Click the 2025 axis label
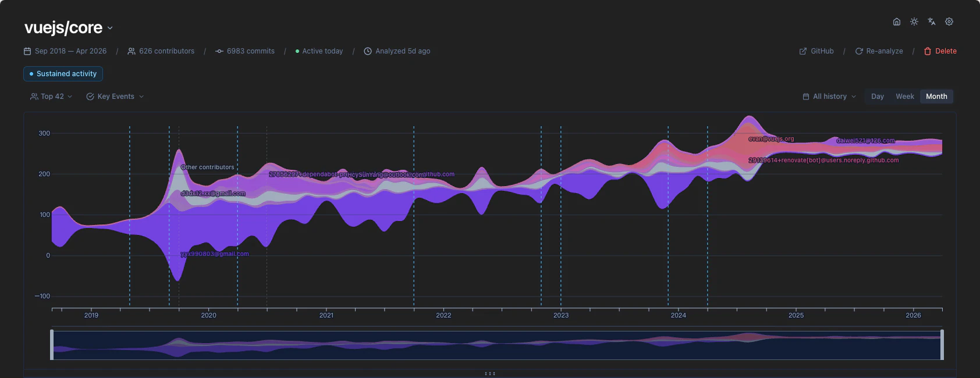The height and width of the screenshot is (378, 980). pos(796,315)
